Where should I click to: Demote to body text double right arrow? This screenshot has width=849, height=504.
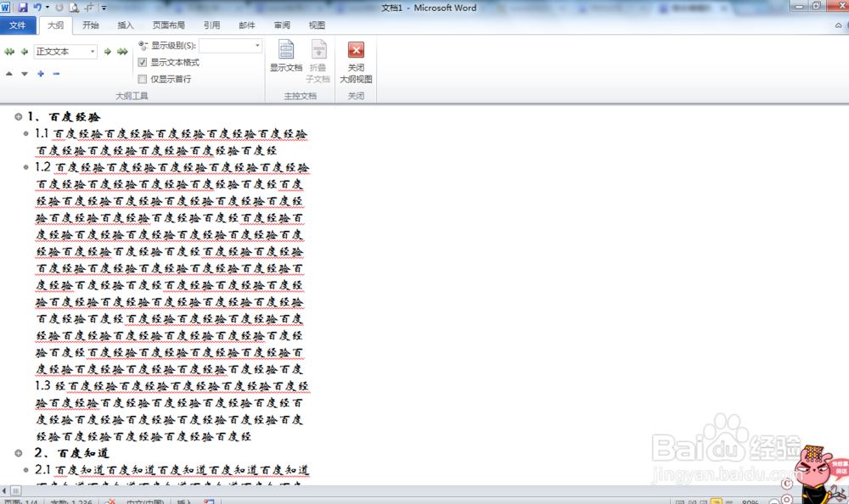(x=122, y=52)
